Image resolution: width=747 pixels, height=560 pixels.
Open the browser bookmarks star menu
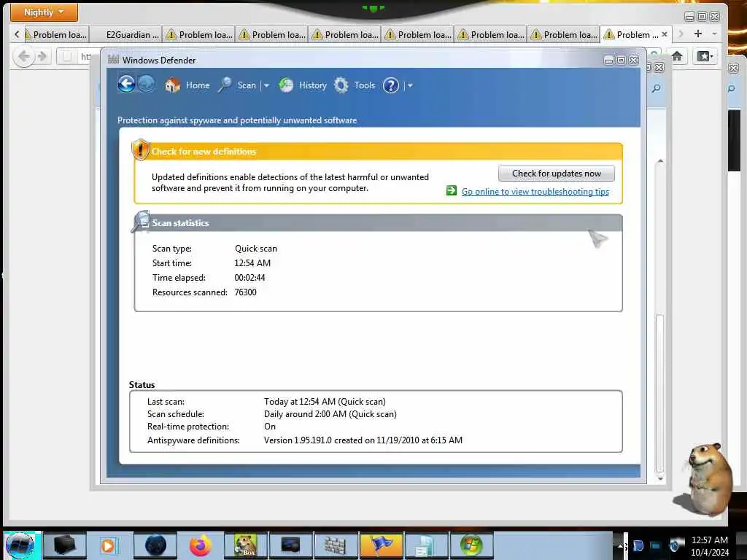(x=705, y=56)
